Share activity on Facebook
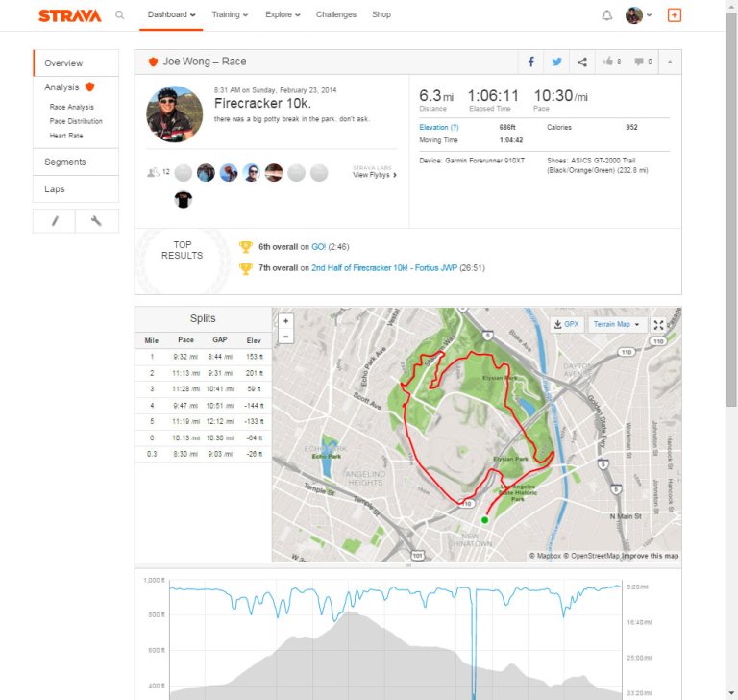Screen dimensions: 738x700 click(530, 62)
